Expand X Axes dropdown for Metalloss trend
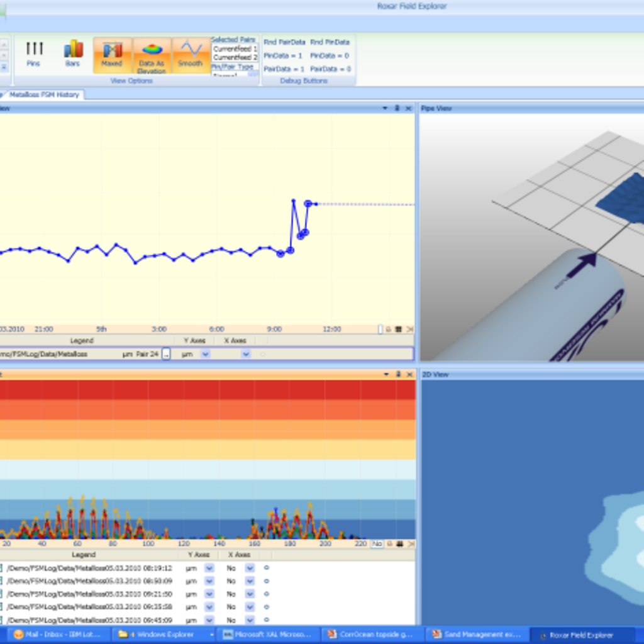This screenshot has width=644, height=644. [x=246, y=354]
